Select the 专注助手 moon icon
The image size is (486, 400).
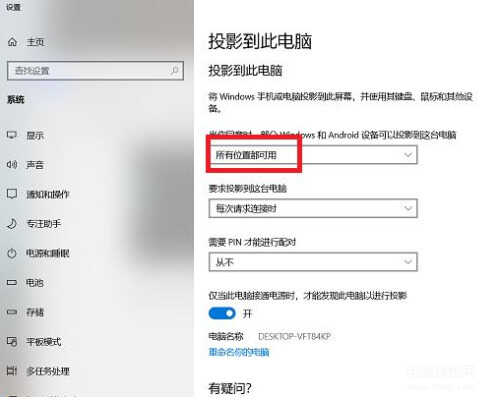[x=12, y=223]
